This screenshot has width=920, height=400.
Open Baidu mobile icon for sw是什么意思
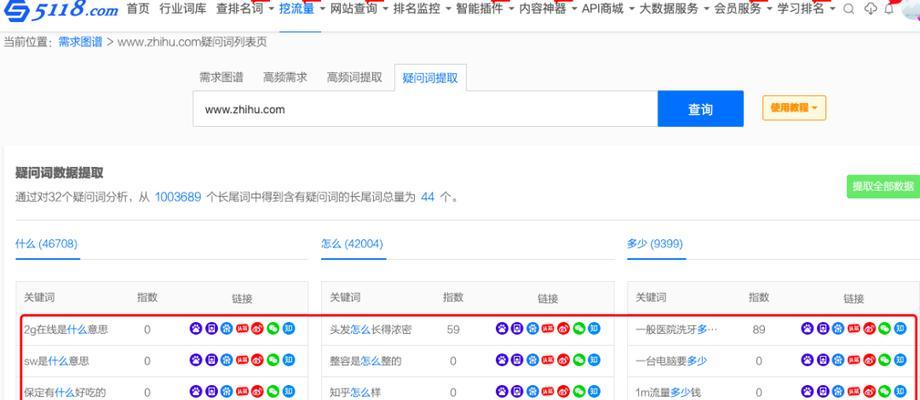click(211, 360)
